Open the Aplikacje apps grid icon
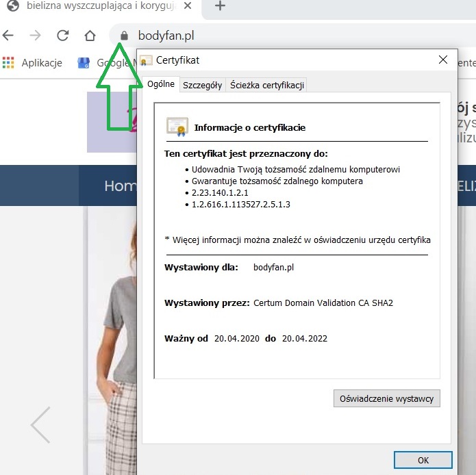This screenshot has height=475, width=476. click(x=8, y=63)
